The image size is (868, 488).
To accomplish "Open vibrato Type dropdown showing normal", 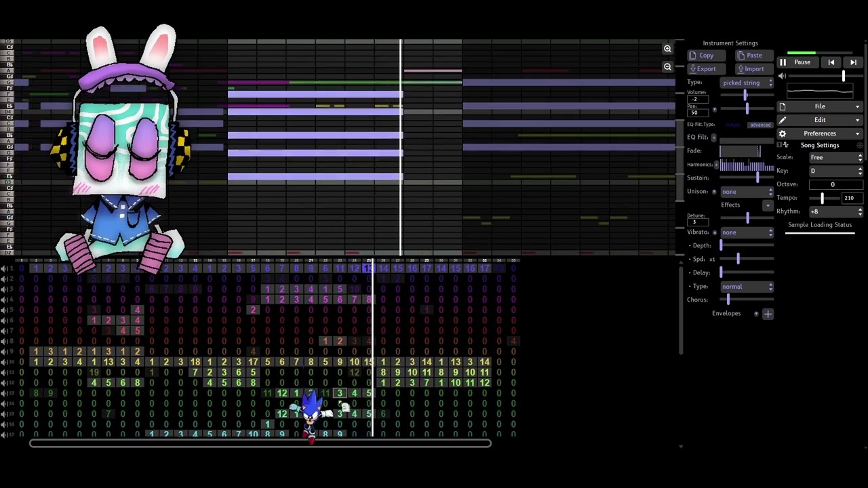I will pyautogui.click(x=747, y=287).
